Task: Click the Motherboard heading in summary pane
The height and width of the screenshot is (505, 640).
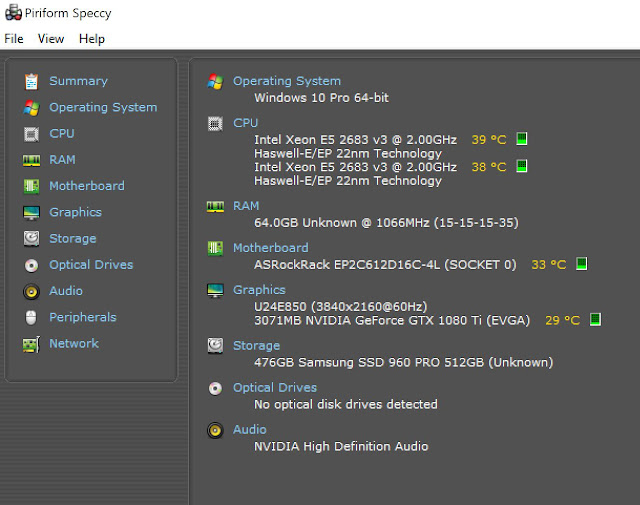Action: click(x=271, y=248)
